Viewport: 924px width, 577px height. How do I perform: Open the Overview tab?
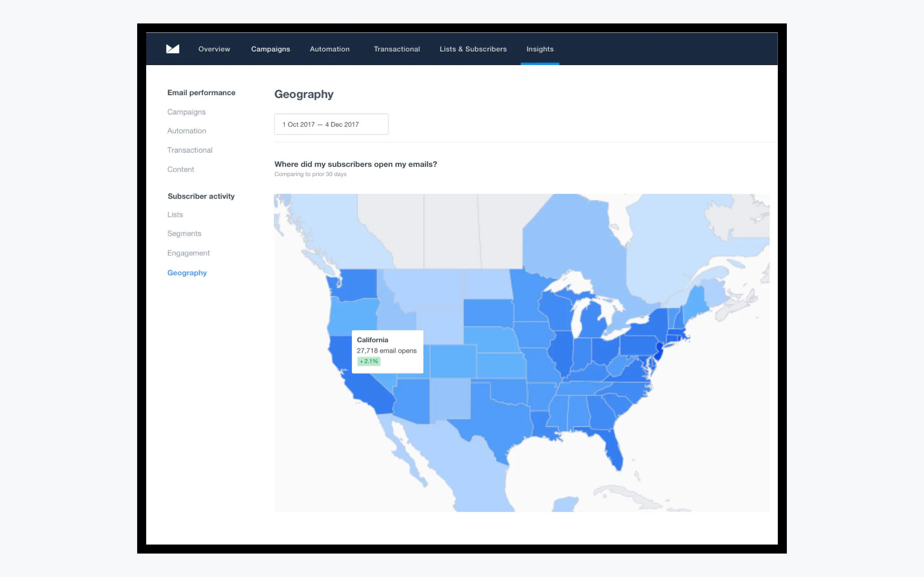[214, 49]
